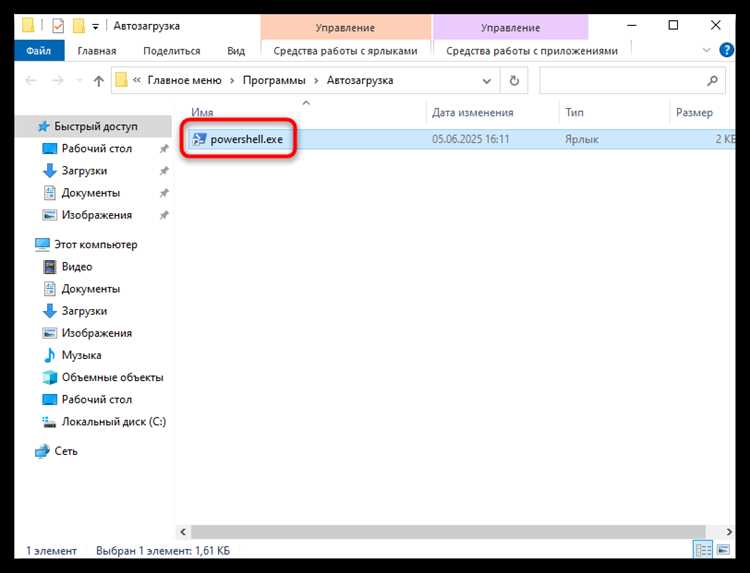Open Документы under Этот компьютер

(x=90, y=289)
